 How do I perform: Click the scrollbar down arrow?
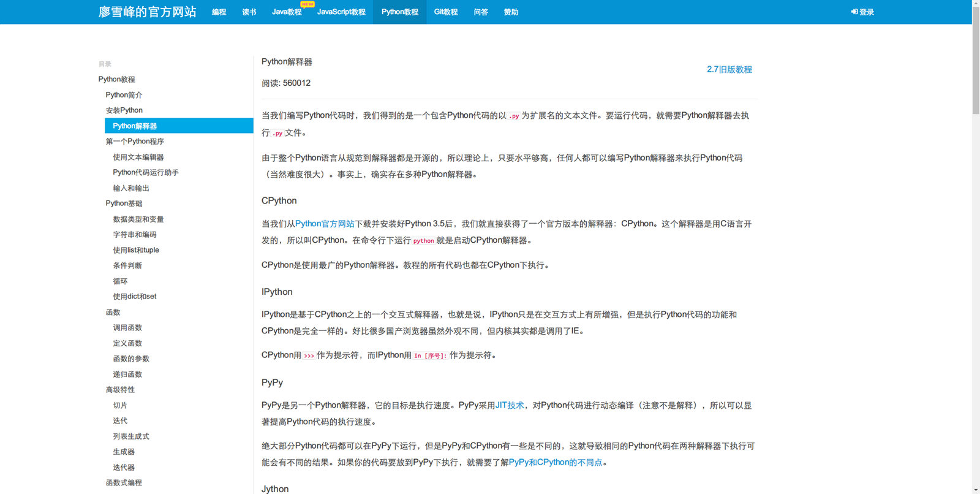(976, 490)
